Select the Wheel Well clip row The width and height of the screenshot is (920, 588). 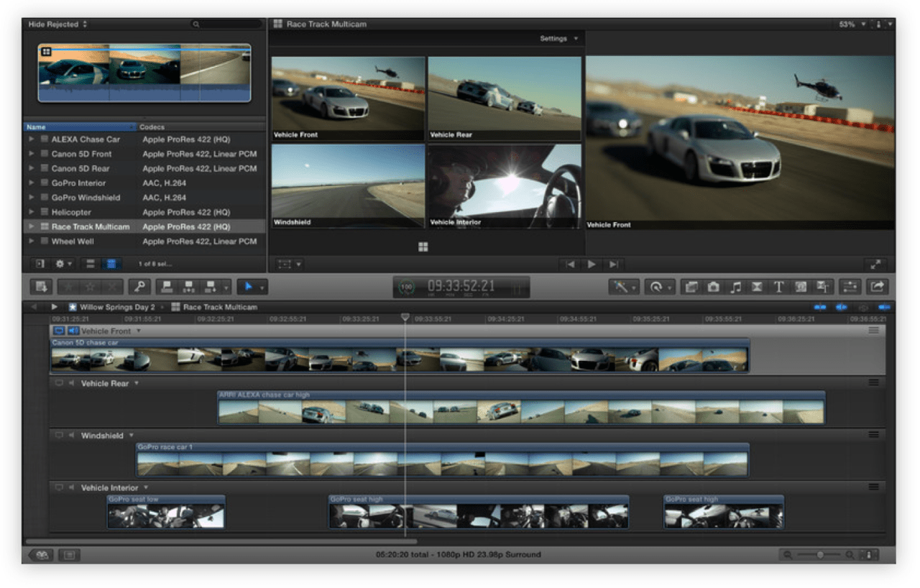144,242
